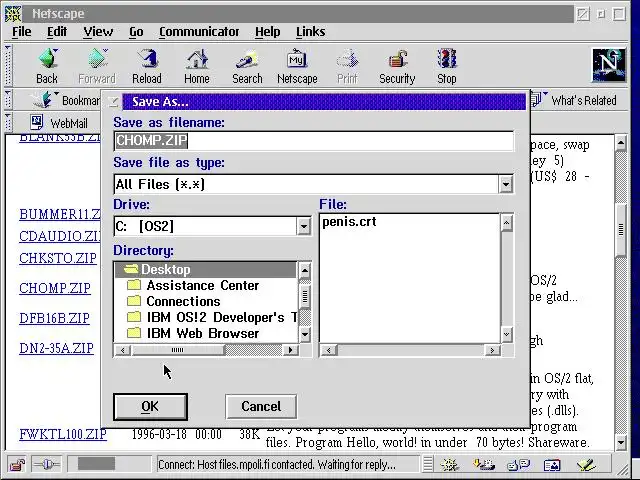The height and width of the screenshot is (480, 640).
Task: Select the IBM OS!2 Developer's folder
Action: [x=206, y=318]
